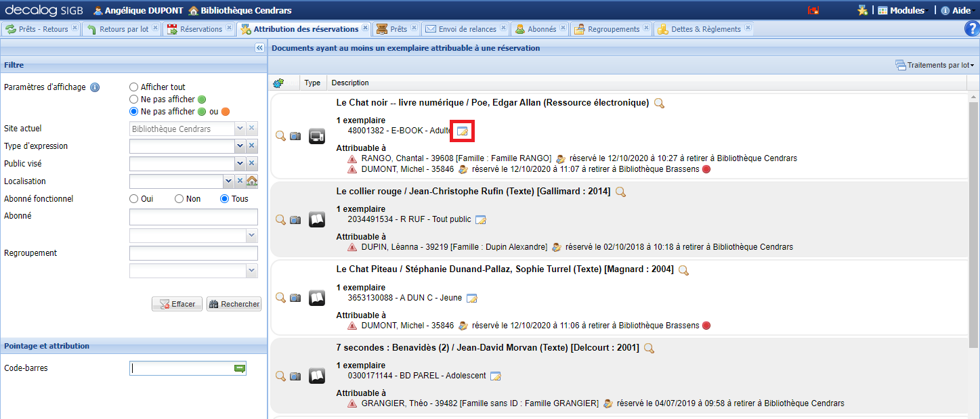Click the gear column settings icon in table header

[x=278, y=83]
